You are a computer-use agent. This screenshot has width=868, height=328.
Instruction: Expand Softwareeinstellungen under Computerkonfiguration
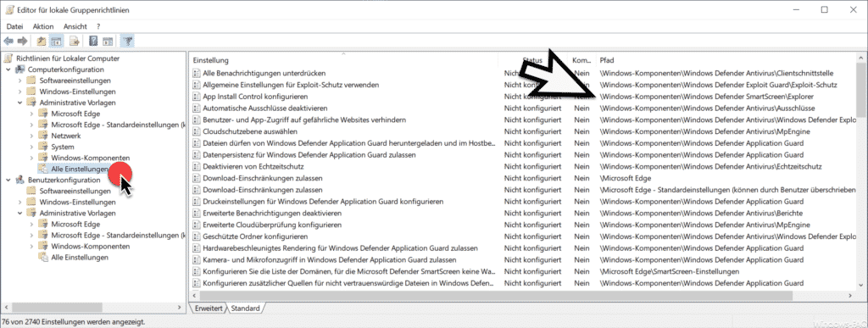20,81
